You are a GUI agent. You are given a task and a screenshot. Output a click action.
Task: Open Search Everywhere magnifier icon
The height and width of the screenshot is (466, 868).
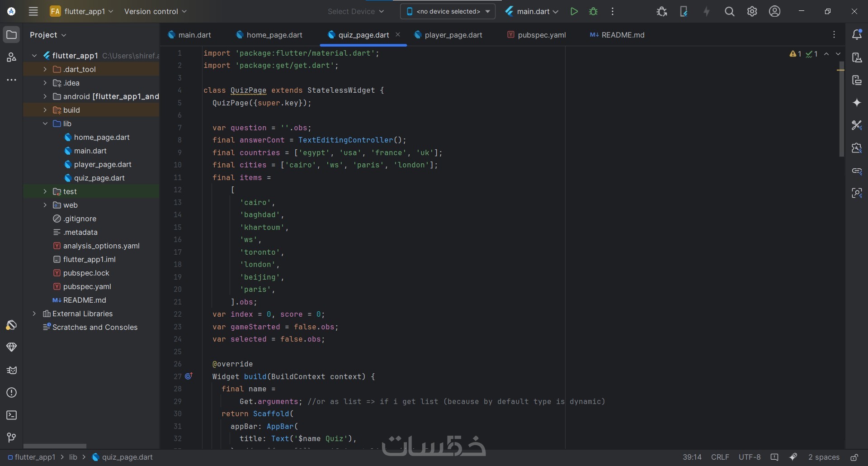(x=729, y=11)
